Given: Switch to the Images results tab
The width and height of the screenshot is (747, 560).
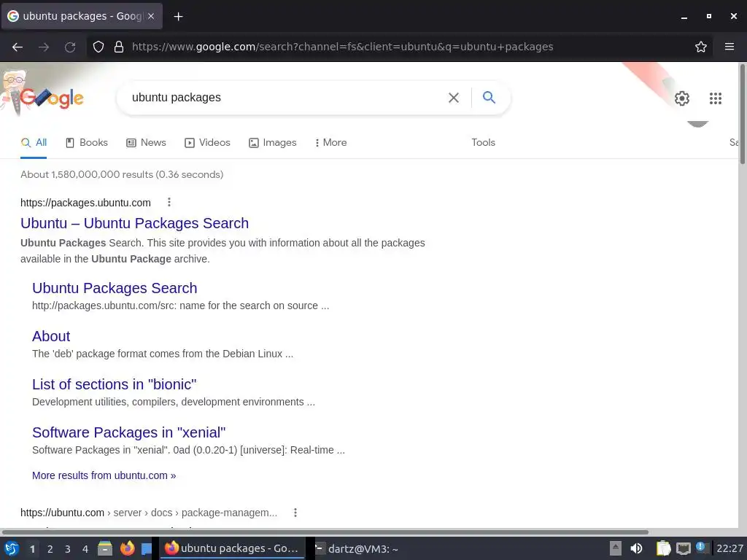Looking at the screenshot, I should click(x=273, y=143).
